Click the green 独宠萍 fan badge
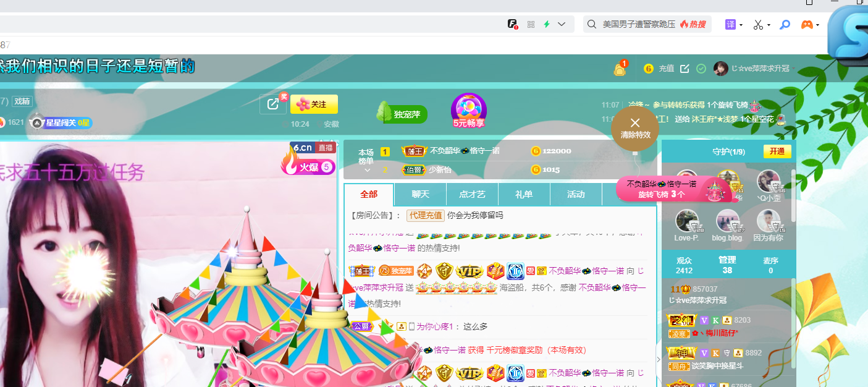 pos(402,114)
